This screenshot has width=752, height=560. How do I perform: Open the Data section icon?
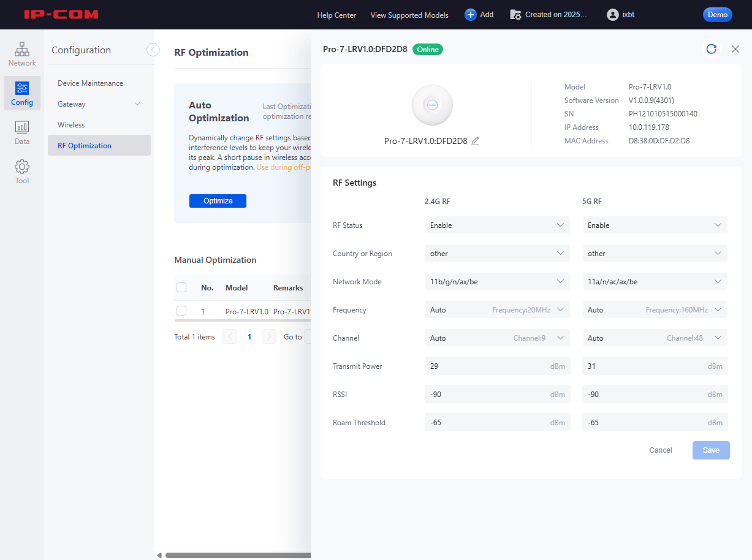22,127
